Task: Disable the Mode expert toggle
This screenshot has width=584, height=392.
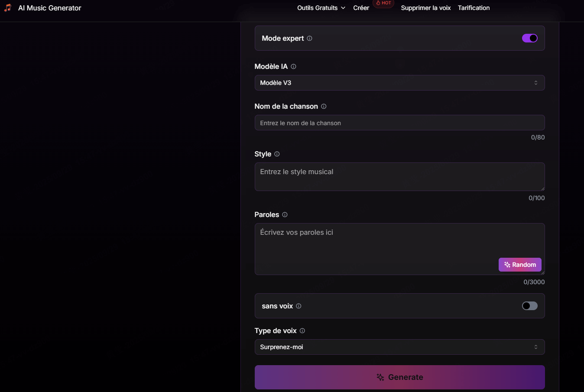Action: (529, 38)
